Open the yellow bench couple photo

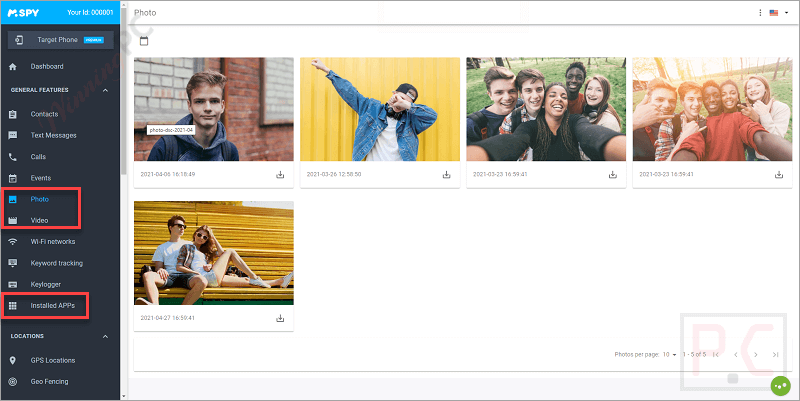(214, 253)
